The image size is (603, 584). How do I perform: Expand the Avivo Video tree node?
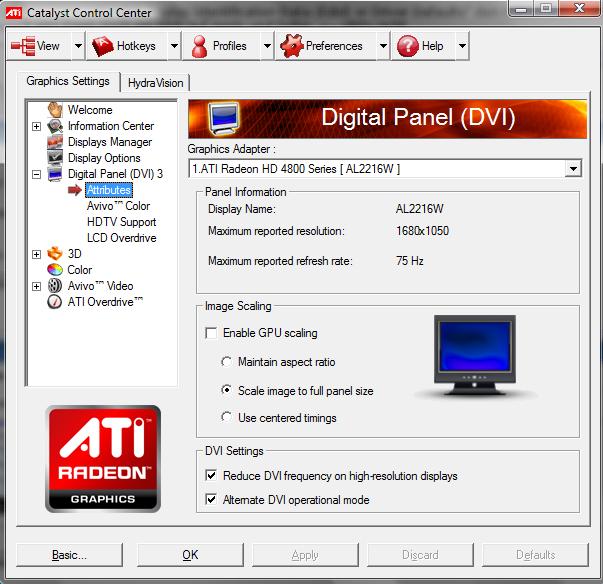pos(37,286)
